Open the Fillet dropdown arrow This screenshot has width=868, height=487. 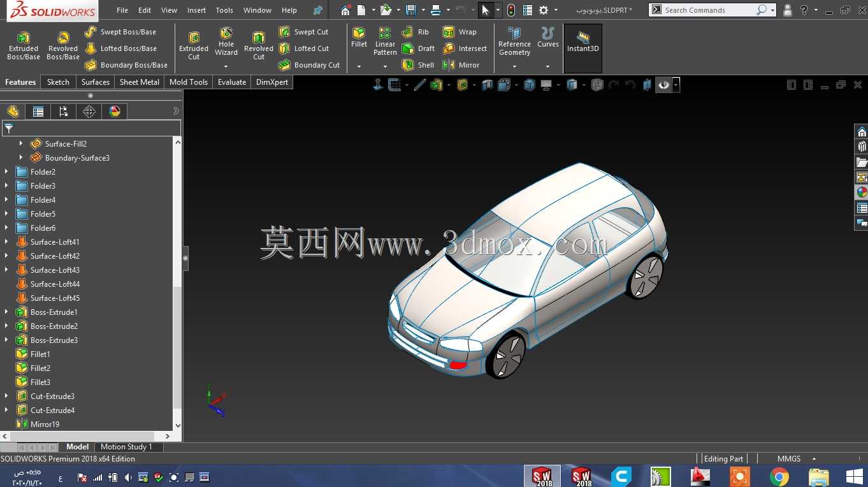click(359, 66)
